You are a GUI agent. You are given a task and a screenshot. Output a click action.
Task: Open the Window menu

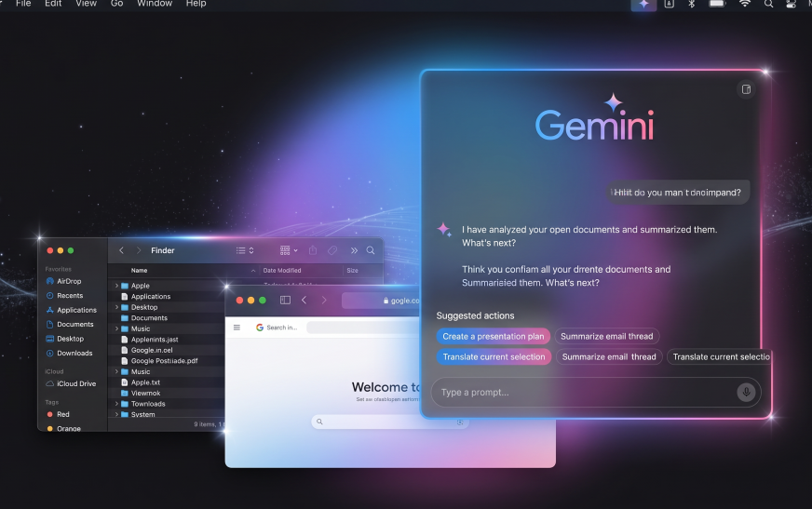click(155, 4)
